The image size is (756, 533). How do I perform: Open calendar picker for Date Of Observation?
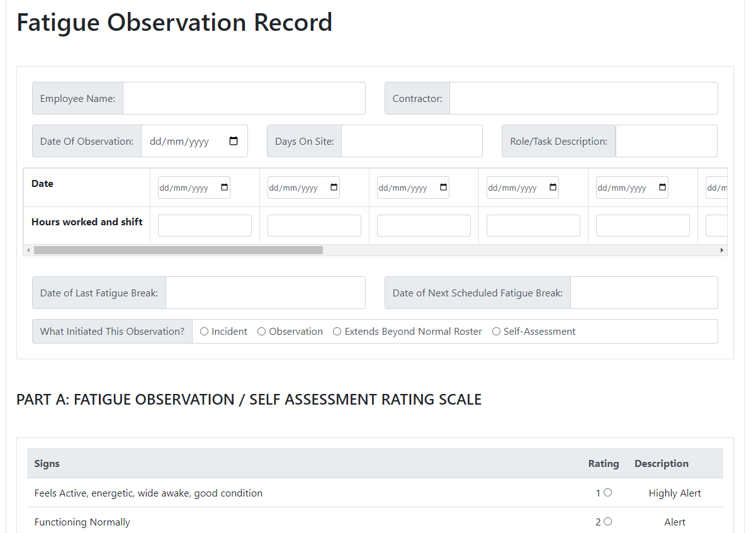click(x=234, y=141)
